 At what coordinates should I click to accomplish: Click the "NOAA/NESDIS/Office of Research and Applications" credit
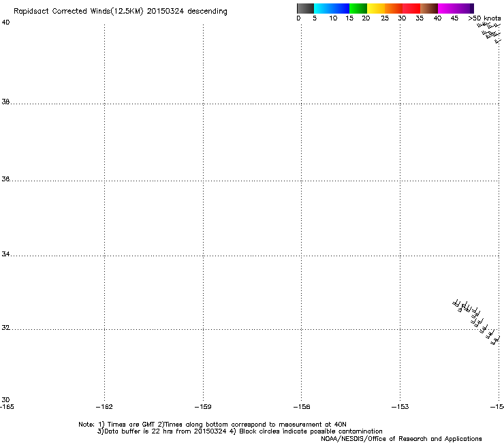tap(401, 439)
